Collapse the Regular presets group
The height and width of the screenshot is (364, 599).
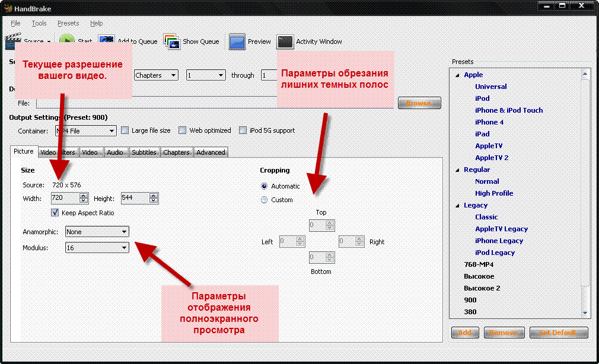tap(457, 170)
